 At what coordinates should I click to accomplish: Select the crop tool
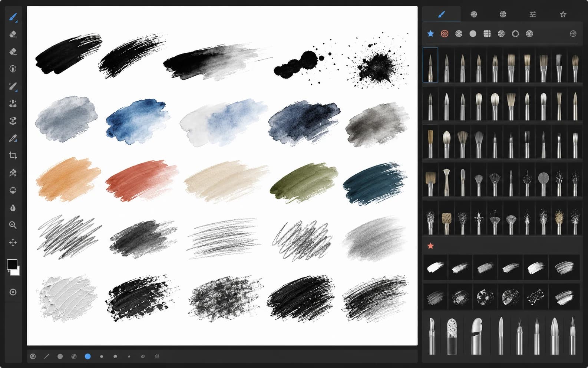(13, 155)
